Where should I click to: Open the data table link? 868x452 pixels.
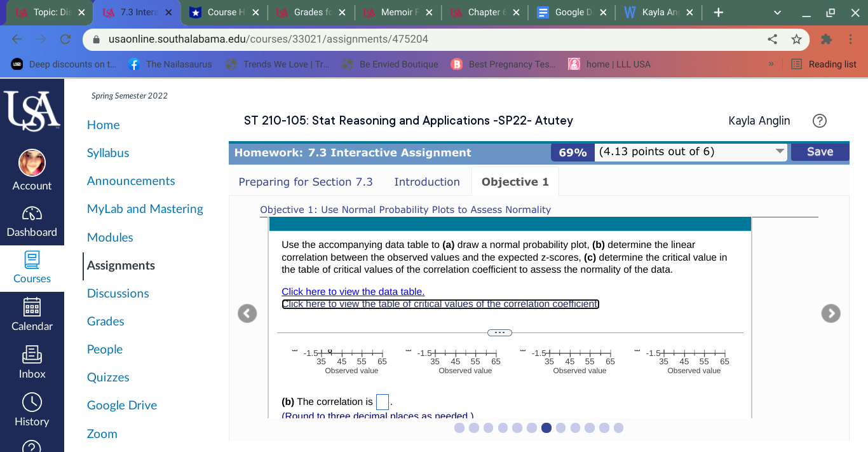[x=353, y=291]
